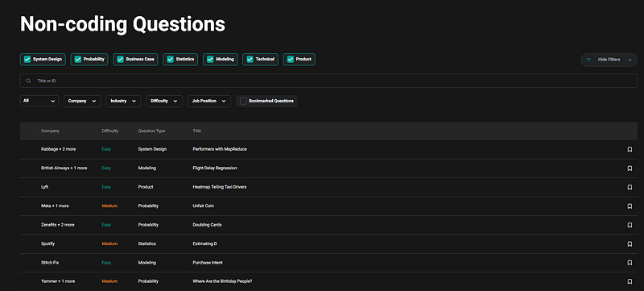Open the Industry dropdown
Viewport: 644px width, 291px height.
(124, 101)
